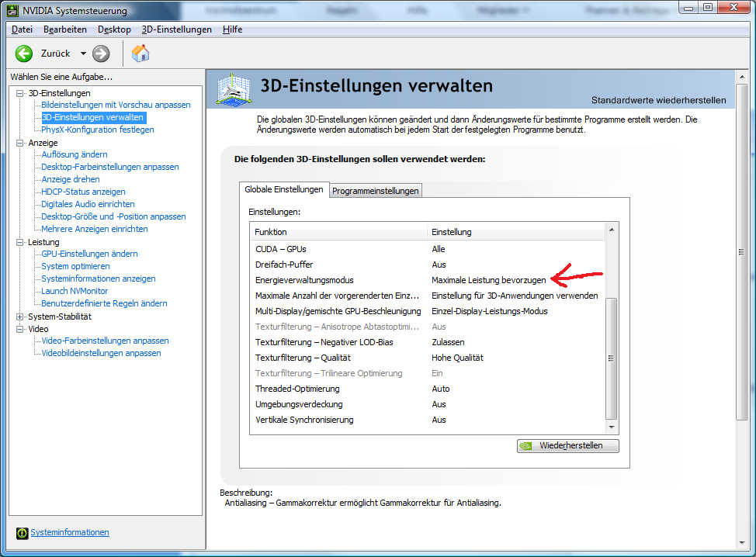756x557 pixels.
Task: Select the Umgebungsverdeckung row
Action: tap(427, 404)
